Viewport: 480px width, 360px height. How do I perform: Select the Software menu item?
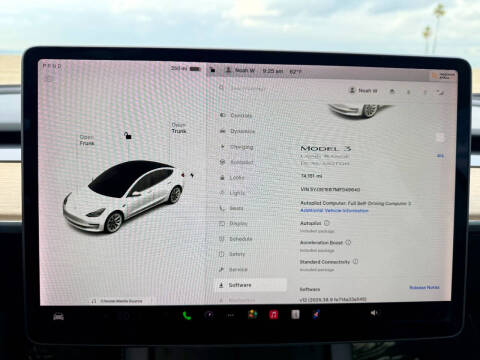tap(251, 285)
